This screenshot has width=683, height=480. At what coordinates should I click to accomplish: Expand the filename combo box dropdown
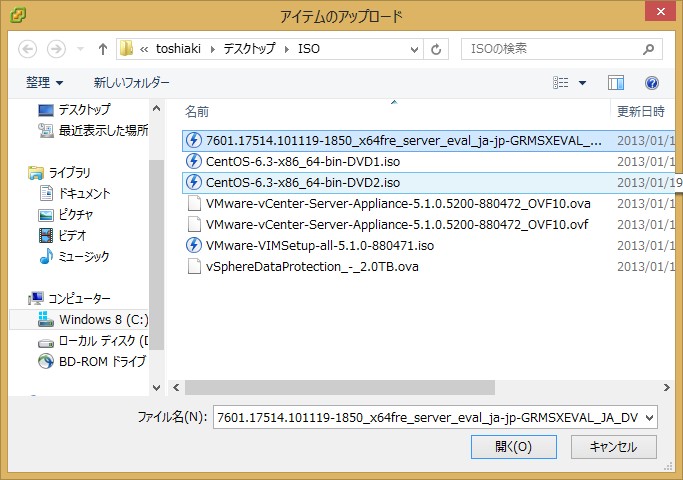point(649,418)
